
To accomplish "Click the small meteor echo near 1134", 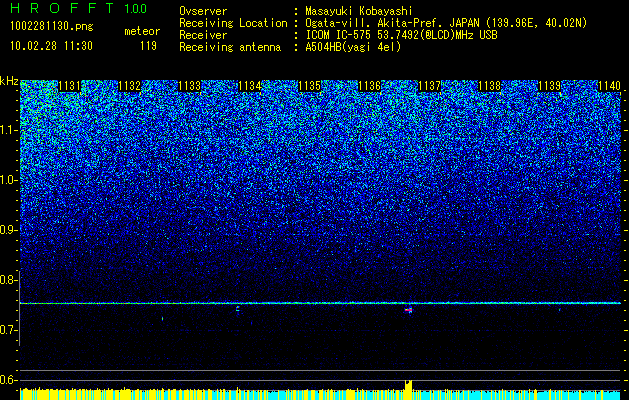I will pyautogui.click(x=237, y=309).
